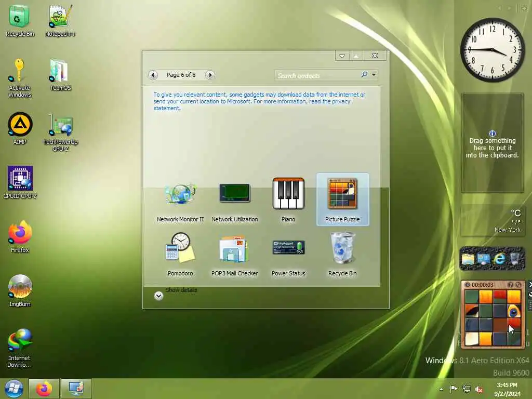Select the POP3 Mail Checker gadget
The image size is (532, 399).
tap(234, 255)
